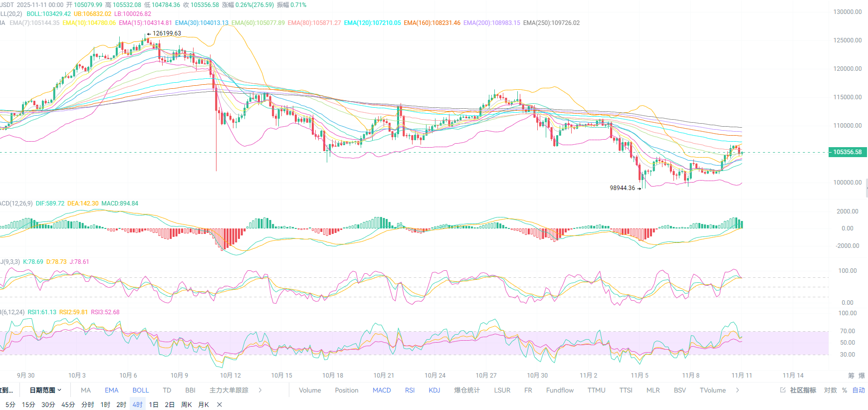Image resolution: width=868 pixels, height=410 pixels.
Task: Switch to 对数 logarithmic scale
Action: click(830, 390)
